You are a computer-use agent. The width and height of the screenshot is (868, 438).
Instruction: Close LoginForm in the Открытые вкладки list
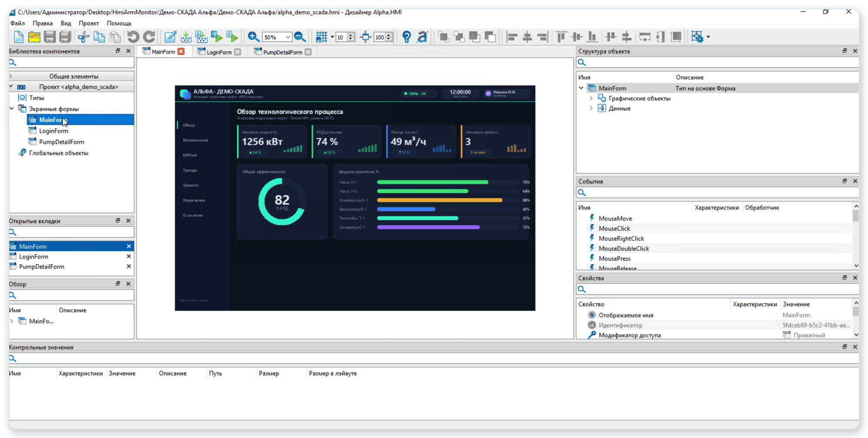(128, 256)
